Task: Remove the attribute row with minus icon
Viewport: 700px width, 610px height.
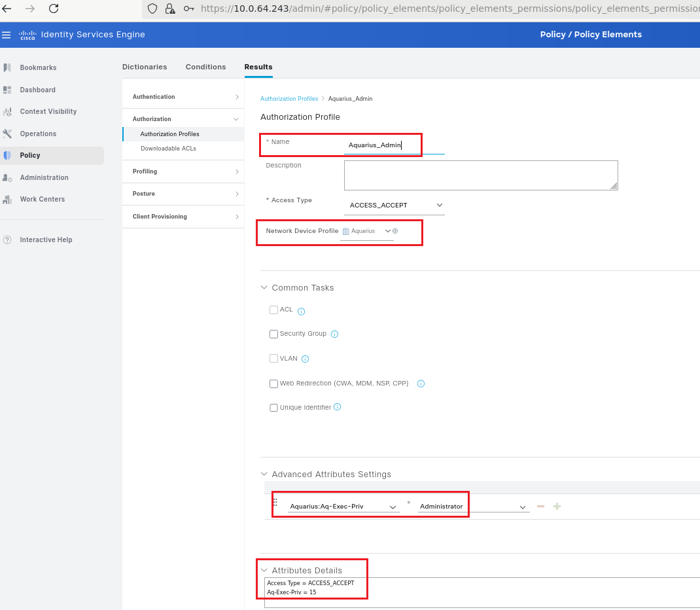Action: click(x=540, y=507)
